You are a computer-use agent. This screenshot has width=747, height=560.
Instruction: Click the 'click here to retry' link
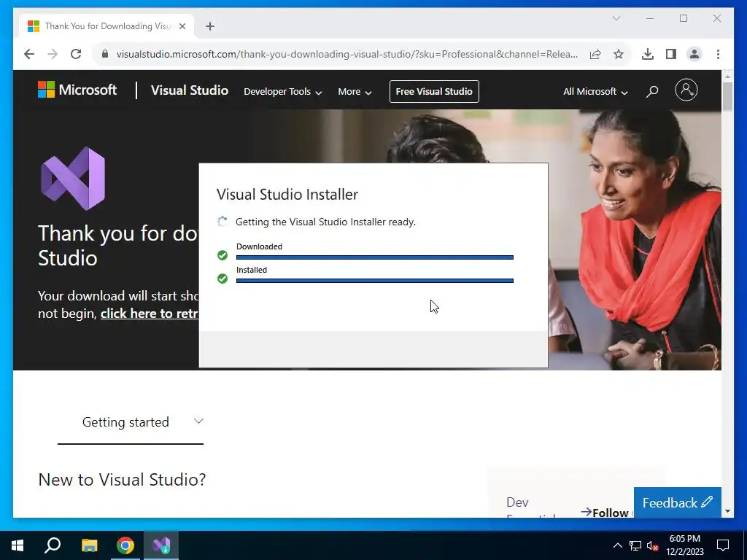tap(149, 314)
